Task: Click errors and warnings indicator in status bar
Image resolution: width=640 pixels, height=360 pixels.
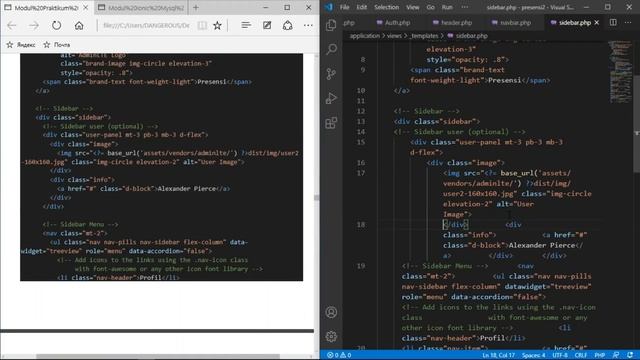Action: pos(339,355)
